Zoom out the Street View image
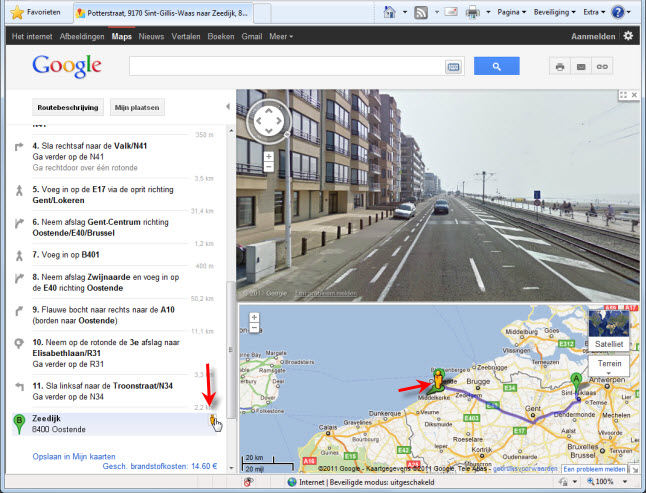Screen dimensions: 646x493 click(268, 167)
